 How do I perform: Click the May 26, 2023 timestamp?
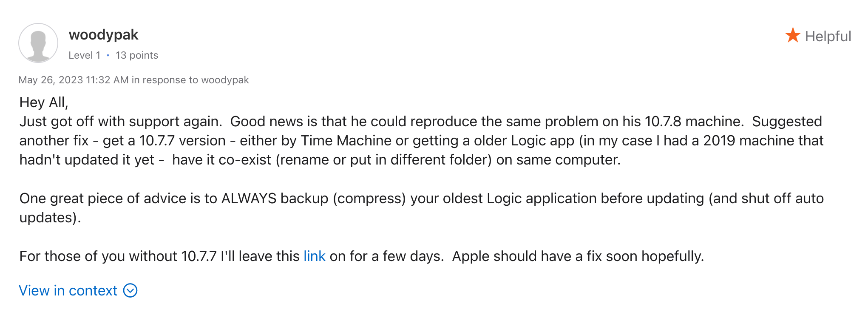click(x=73, y=80)
